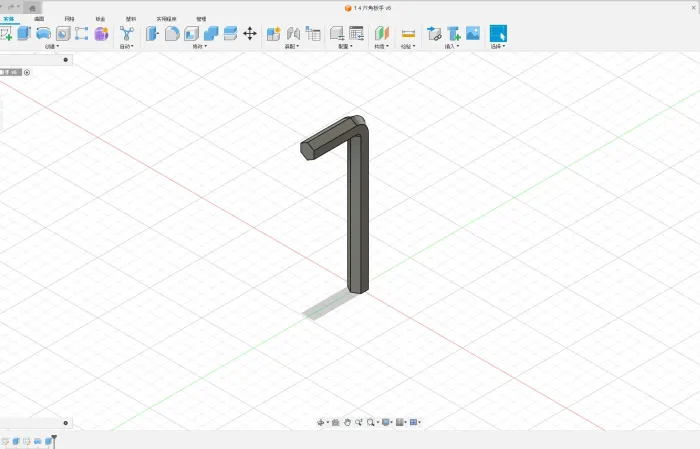Open the 检验 dropdown menu
700x449 pixels.
pos(408,46)
